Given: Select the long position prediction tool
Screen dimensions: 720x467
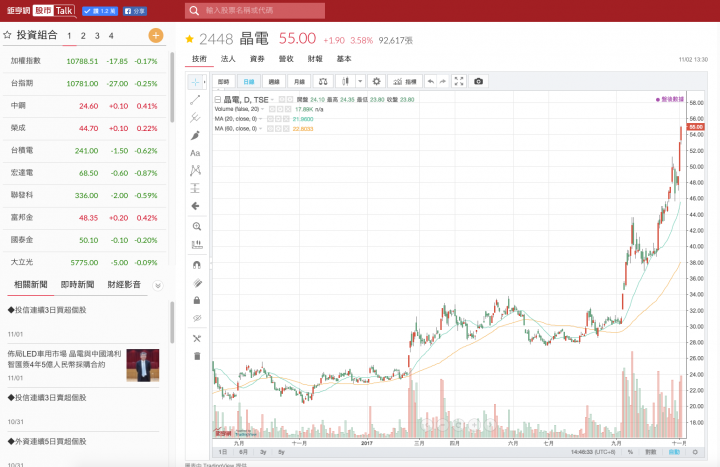Looking at the screenshot, I should (195, 188).
